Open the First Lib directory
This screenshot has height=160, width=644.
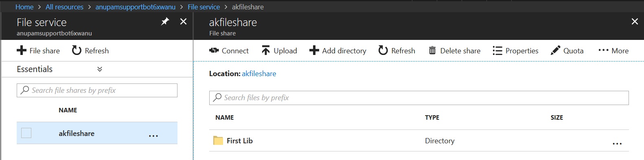(240, 141)
